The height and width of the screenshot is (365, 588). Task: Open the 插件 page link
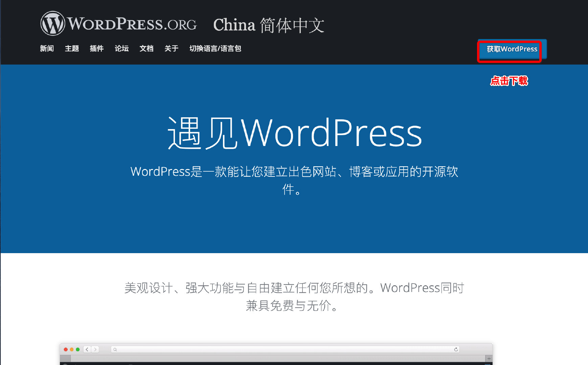point(97,49)
